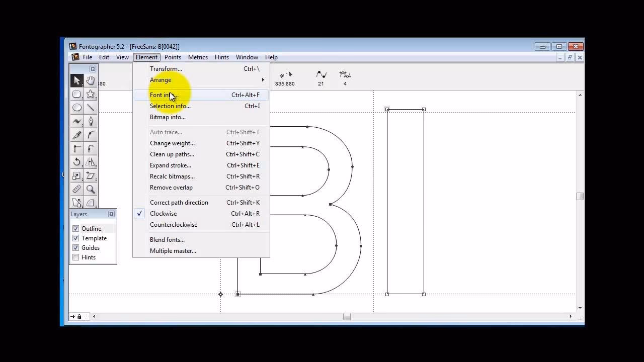Activate the Magnify tool
The width and height of the screenshot is (644, 362).
tap(91, 189)
